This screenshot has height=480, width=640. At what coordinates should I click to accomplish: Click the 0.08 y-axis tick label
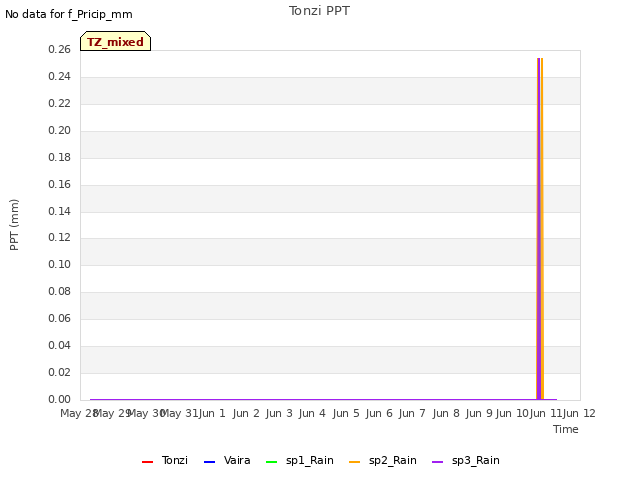point(60,291)
